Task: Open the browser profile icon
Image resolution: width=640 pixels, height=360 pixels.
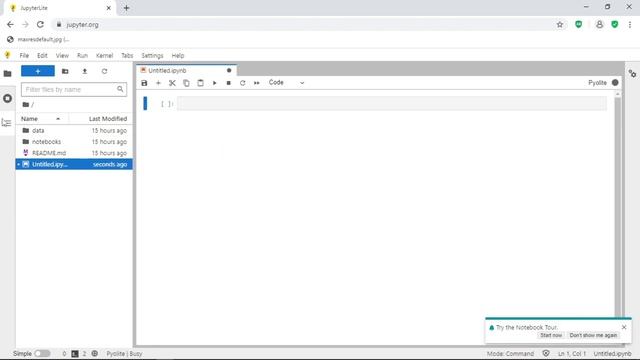Action: click(599, 24)
